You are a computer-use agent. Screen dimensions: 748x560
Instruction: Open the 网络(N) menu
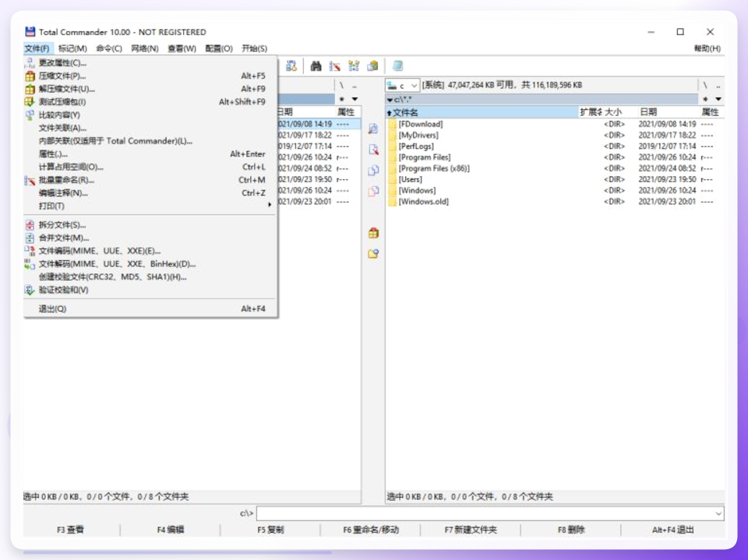145,48
